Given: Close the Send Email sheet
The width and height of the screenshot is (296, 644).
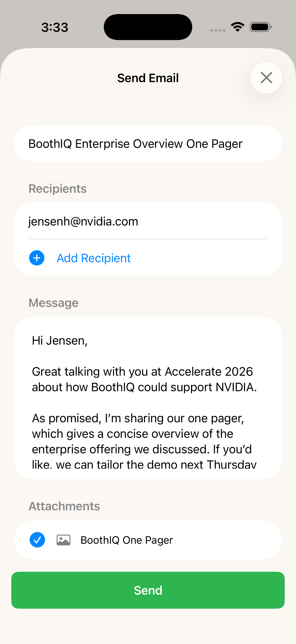Looking at the screenshot, I should click(x=266, y=78).
